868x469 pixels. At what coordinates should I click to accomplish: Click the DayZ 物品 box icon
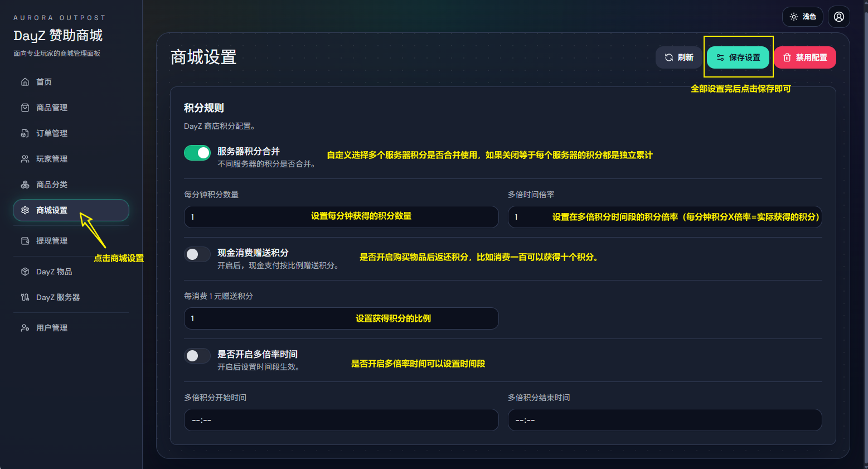point(25,272)
